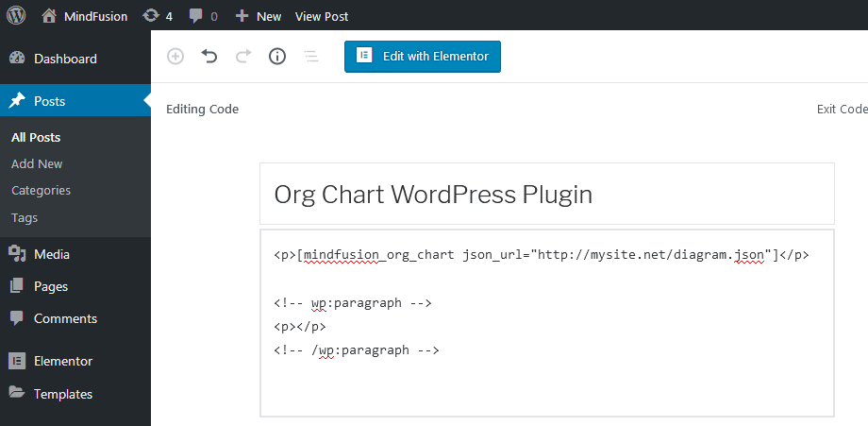Open the 4 pending updates icon

coord(157,16)
